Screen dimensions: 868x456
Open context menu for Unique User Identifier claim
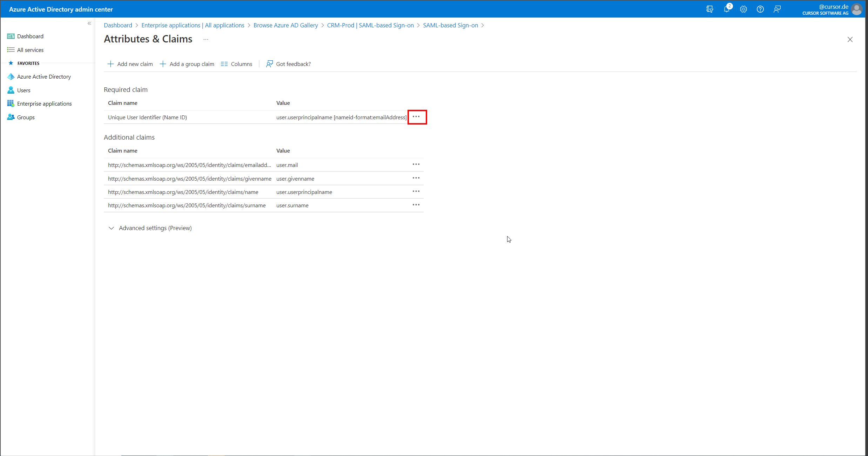[x=416, y=117]
